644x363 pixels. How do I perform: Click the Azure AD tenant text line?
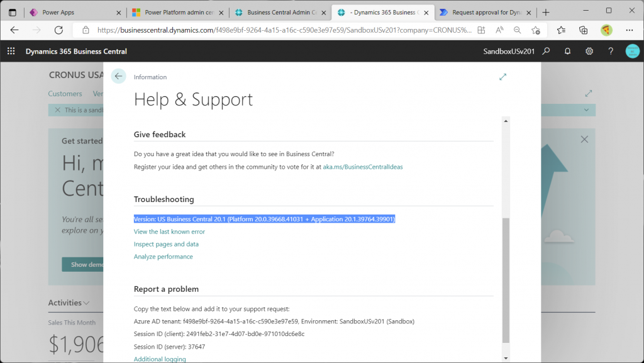(x=274, y=321)
